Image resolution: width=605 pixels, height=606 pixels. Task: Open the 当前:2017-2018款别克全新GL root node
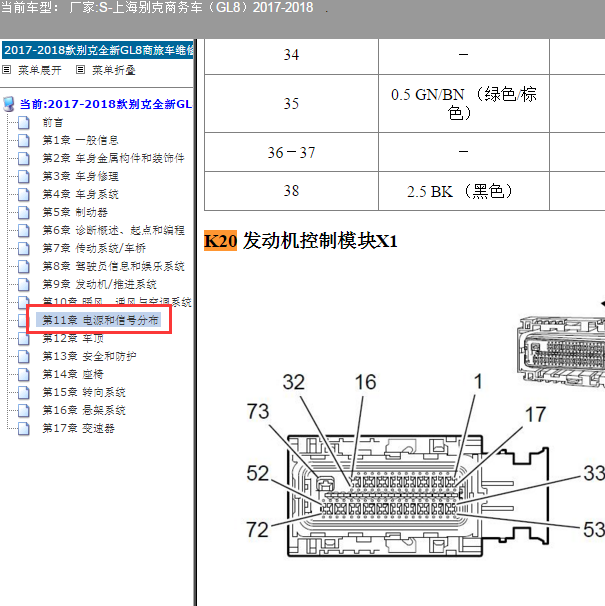point(106,104)
